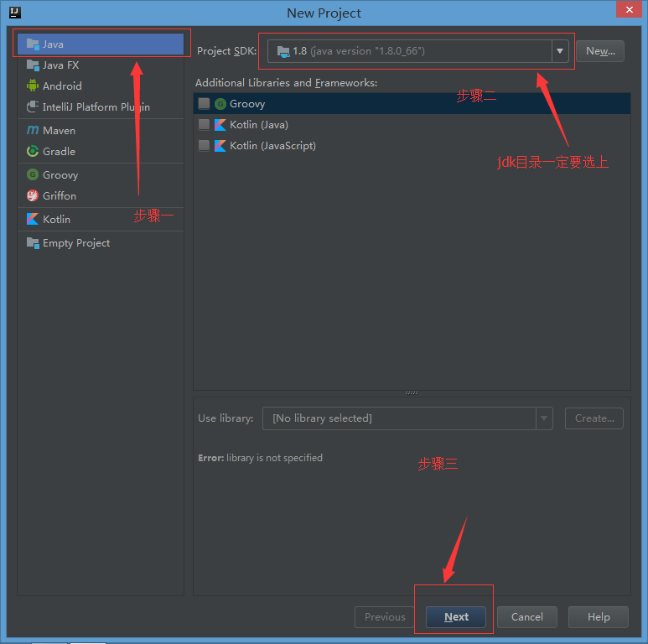Tick the Kotlin (JavaScript) checkbox
The height and width of the screenshot is (644, 648).
(204, 146)
